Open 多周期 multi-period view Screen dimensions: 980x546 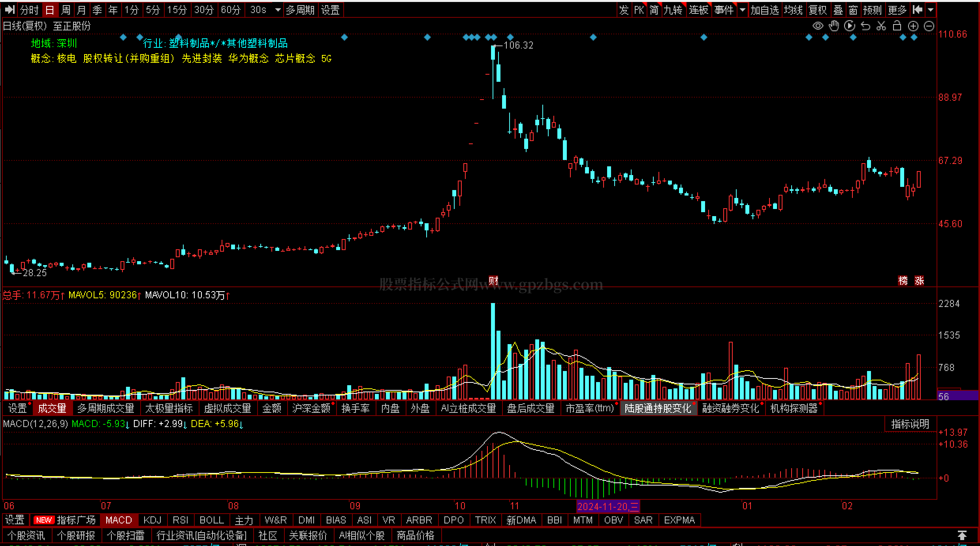click(x=300, y=10)
